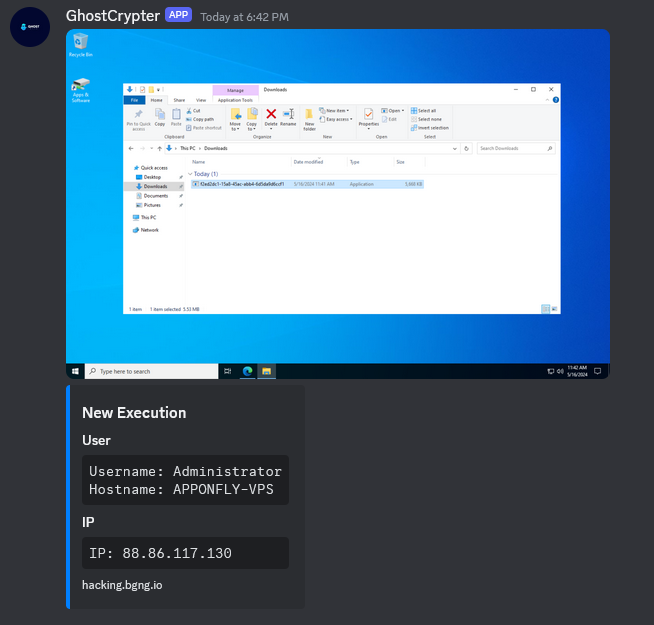
Task: Sort by Date modified column header
Action: pyautogui.click(x=308, y=162)
